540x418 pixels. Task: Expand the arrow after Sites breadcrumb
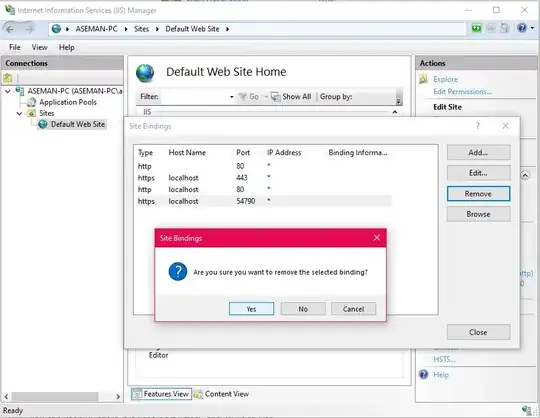point(157,29)
